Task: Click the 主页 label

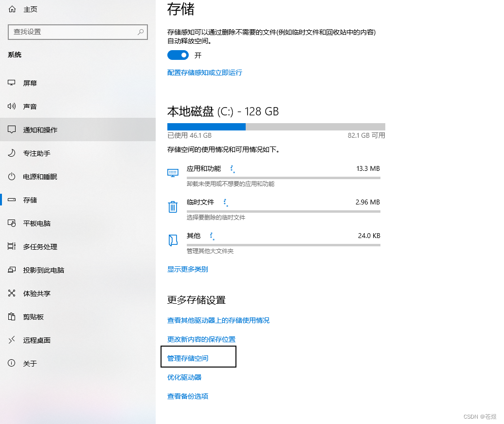Action: tap(30, 9)
